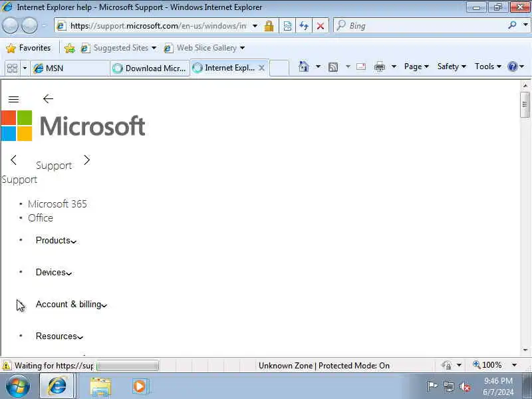Toggle the Compatibility View icon
Viewport: 532px width, 399px height.
tap(287, 26)
